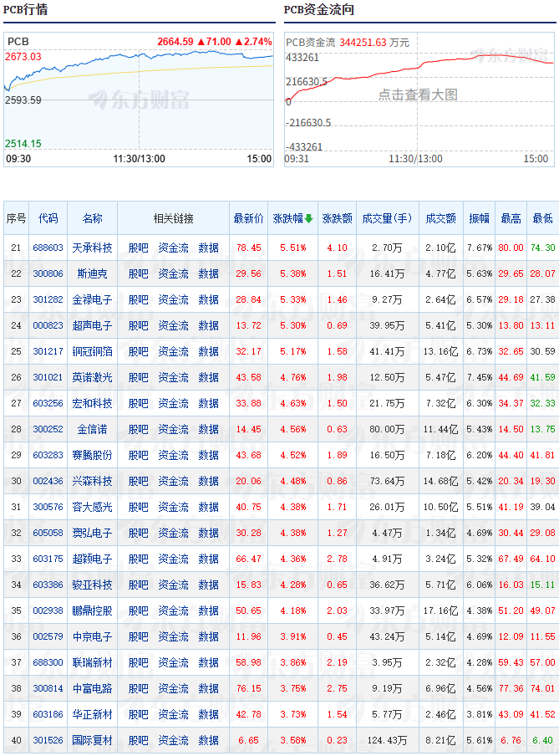This screenshot has width=559, height=756.
Task: Open 资金流 for 英诺激光
Action: [174, 377]
